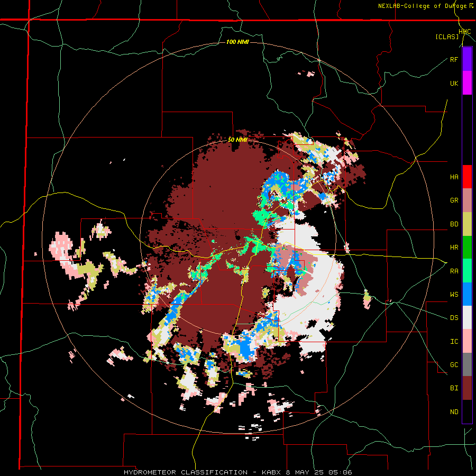Click the HA legend label

pyautogui.click(x=454, y=177)
